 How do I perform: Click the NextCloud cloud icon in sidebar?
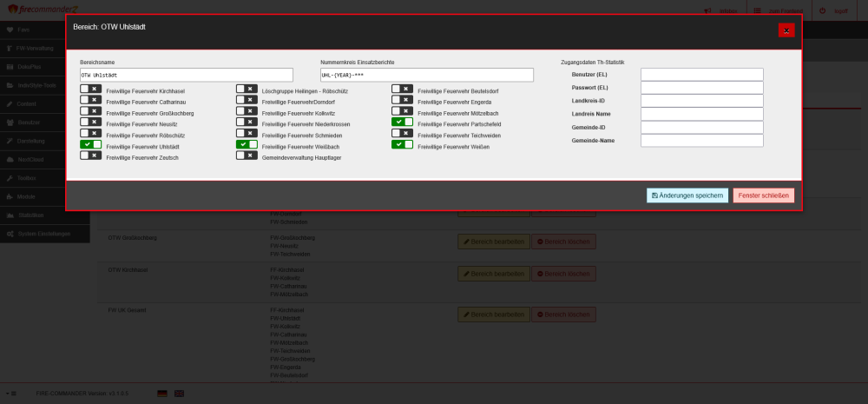pyautogui.click(x=10, y=159)
